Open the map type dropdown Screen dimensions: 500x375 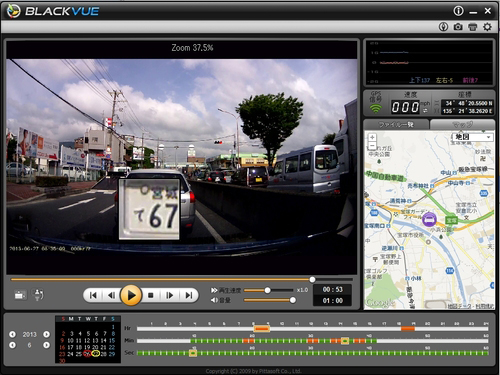click(x=473, y=137)
